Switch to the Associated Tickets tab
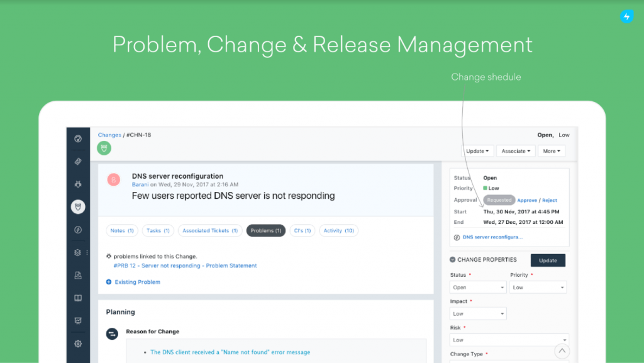 210,231
